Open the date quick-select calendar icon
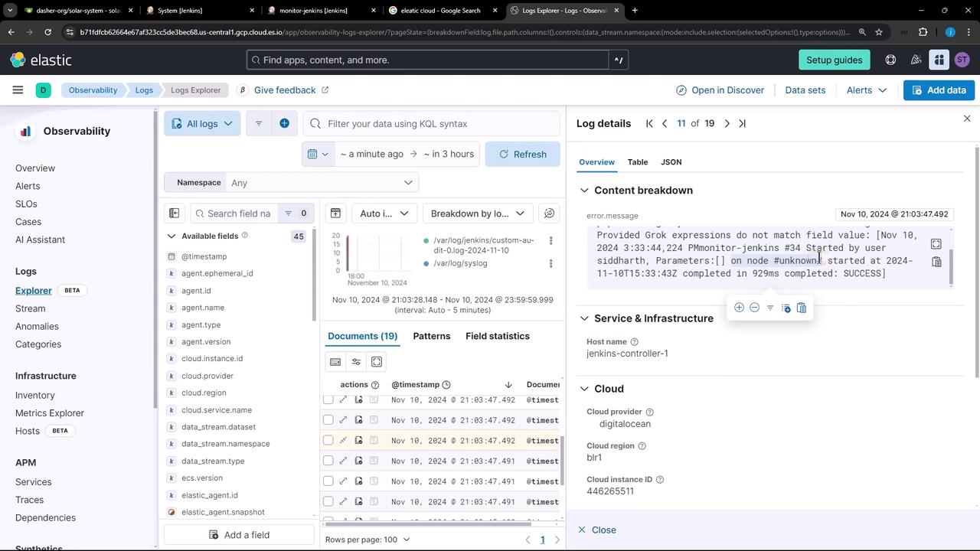The image size is (980, 551). tap(318, 154)
